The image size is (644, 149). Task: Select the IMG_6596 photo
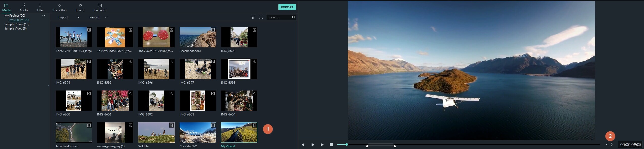point(156,69)
